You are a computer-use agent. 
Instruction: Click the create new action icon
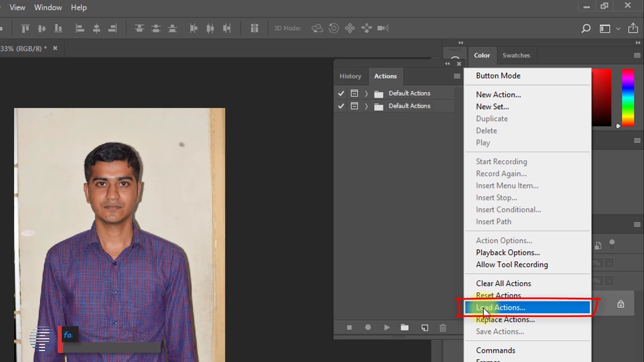(425, 328)
